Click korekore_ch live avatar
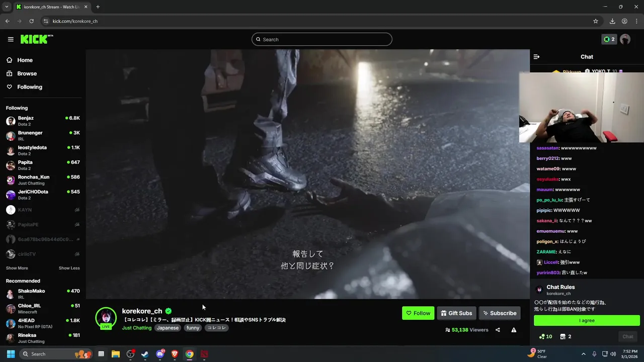 coord(106,318)
